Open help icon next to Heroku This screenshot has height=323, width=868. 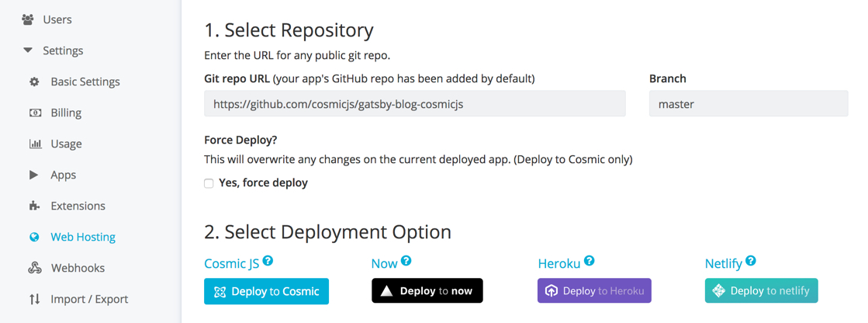point(589,260)
